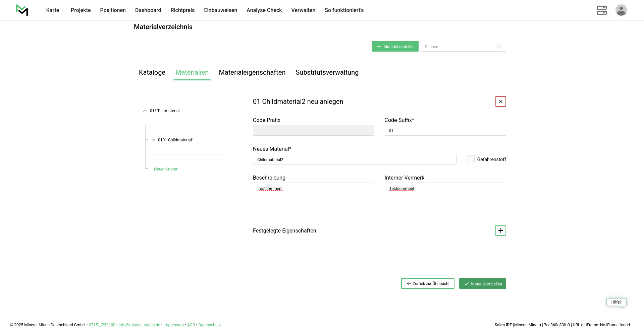This screenshot has height=333, width=644.
Task: Expand the 0101 Childmaterial1 node
Action: click(153, 140)
